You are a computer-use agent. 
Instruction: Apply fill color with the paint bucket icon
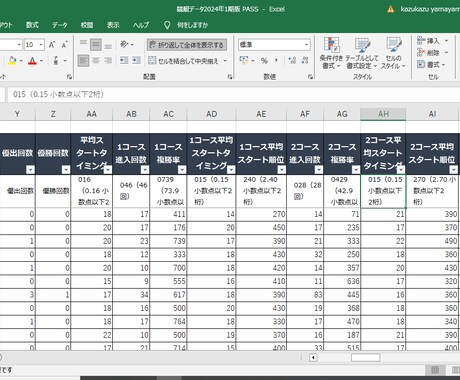point(12,61)
